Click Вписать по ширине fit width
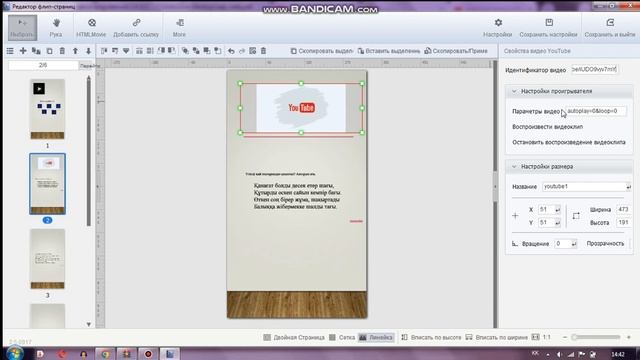Viewport: 640px width, 360px height. coord(497,338)
